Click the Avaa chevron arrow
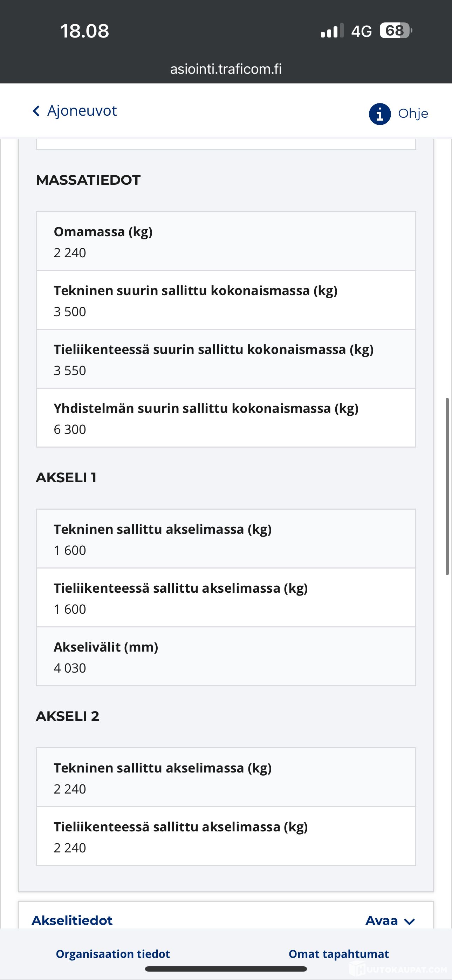The height and width of the screenshot is (980, 452). point(409,921)
